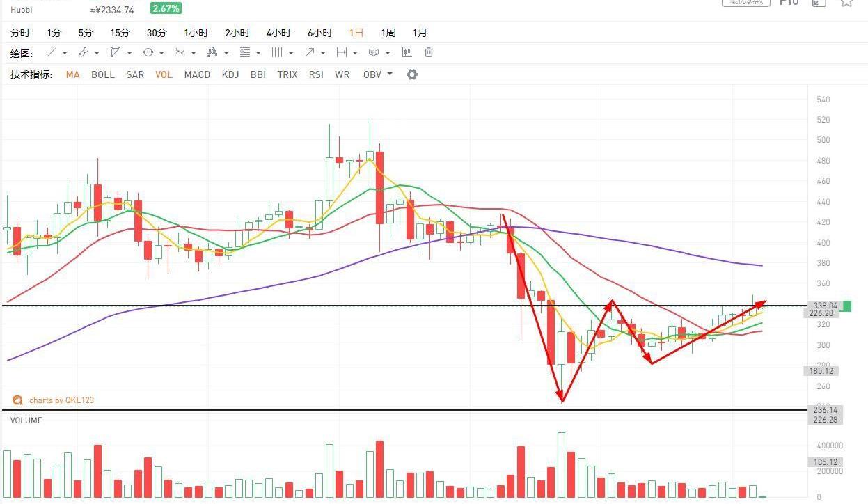The height and width of the screenshot is (504, 868).
Task: Toggle the MA indicator
Action: 72,74
